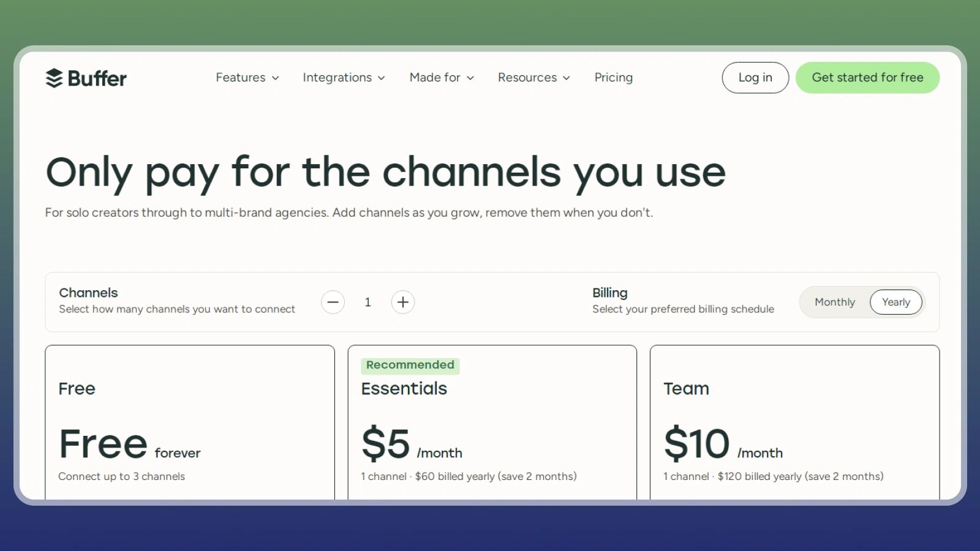Expand the Integrations dropdown chevron
Viewport: 980px width, 551px height.
tap(382, 78)
